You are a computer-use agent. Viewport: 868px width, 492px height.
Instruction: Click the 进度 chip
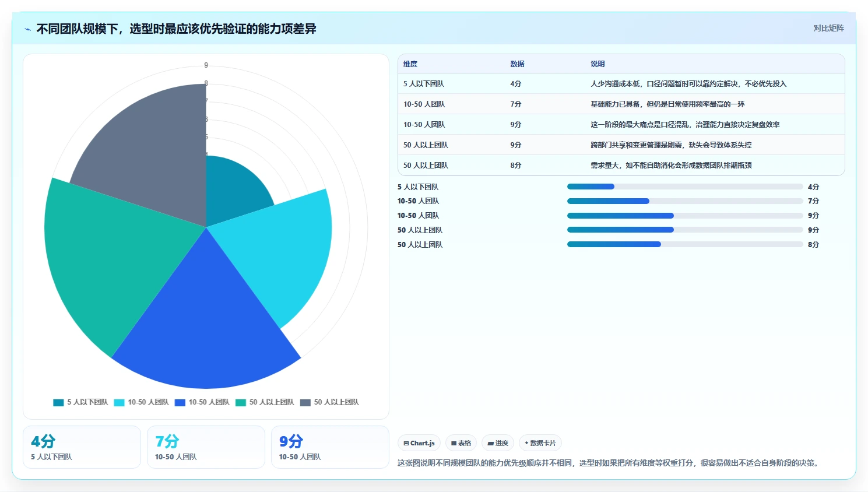[x=498, y=443]
